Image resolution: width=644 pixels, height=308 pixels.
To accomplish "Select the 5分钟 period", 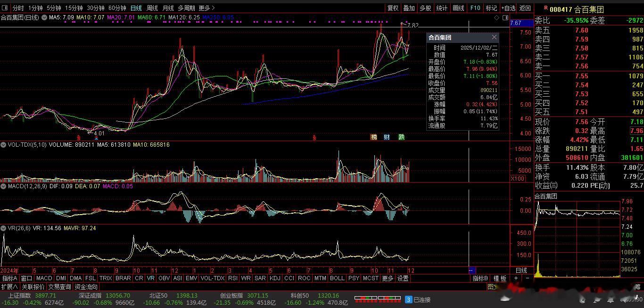I will 54,8.
